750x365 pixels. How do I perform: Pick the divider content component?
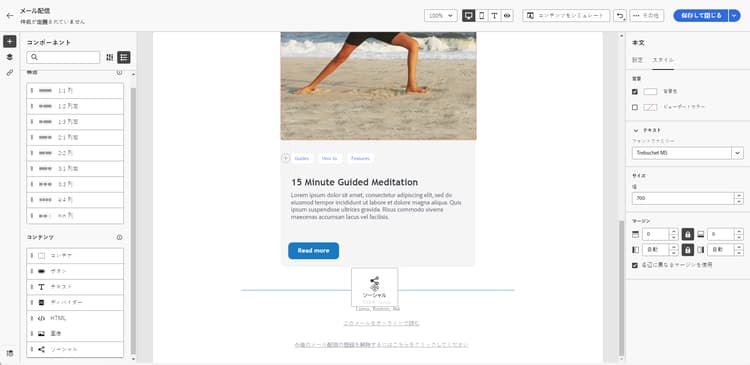(x=75, y=302)
